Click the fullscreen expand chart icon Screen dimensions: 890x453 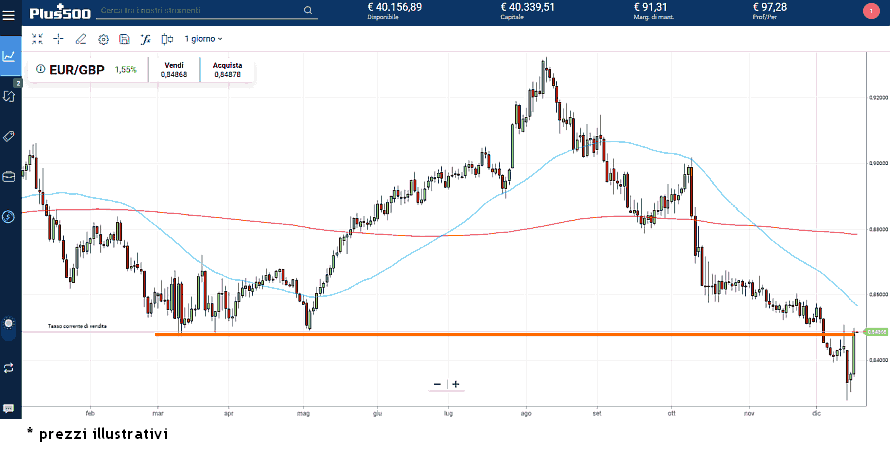pos(37,39)
